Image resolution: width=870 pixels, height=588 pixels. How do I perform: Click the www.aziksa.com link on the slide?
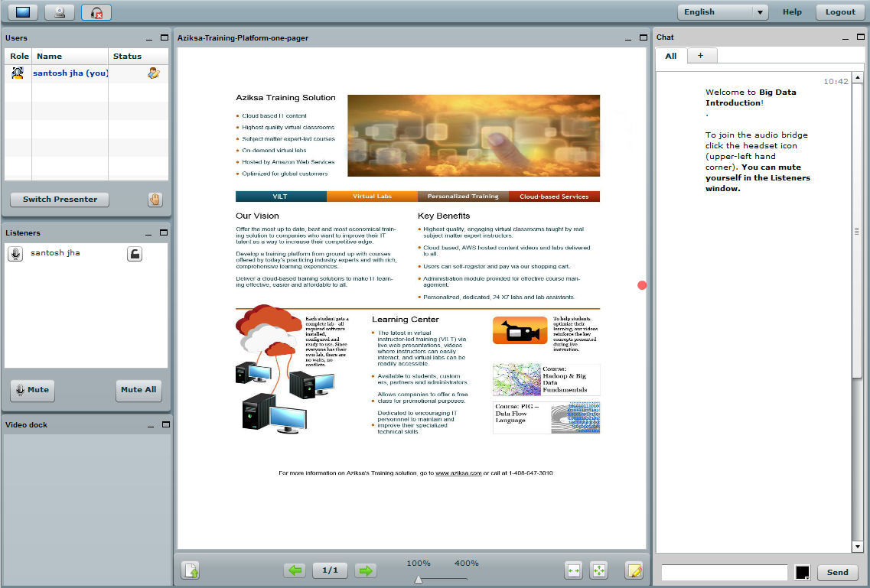click(458, 473)
